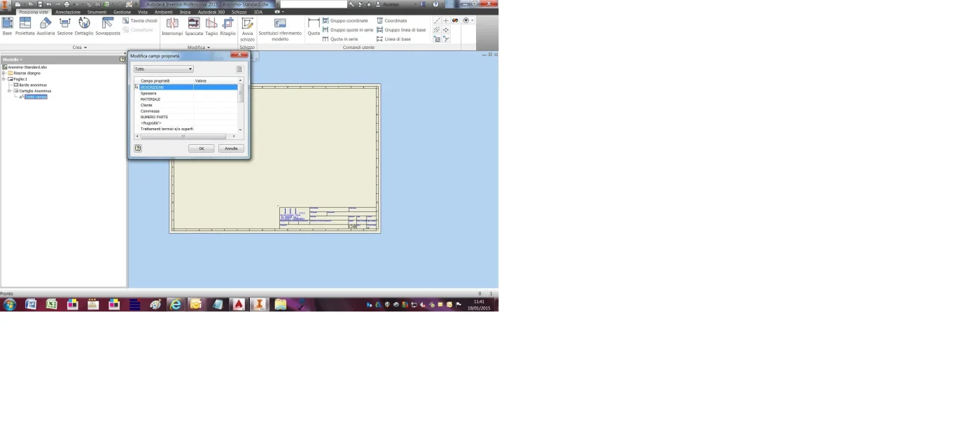Select the MATERIALE property row
980x448 pixels.
pos(185,99)
